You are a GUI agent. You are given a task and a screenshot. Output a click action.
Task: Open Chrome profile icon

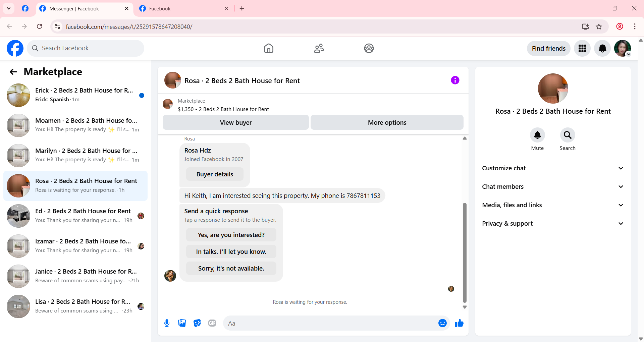620,26
